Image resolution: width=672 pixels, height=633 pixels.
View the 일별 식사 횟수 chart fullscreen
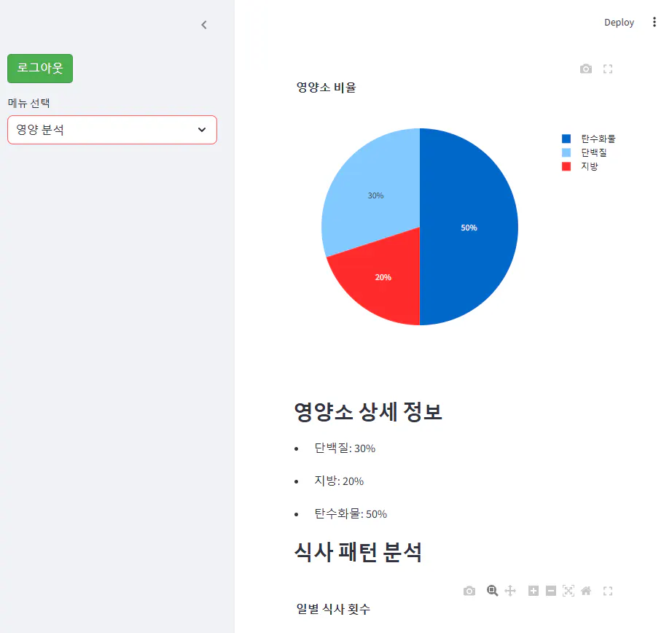click(x=608, y=591)
